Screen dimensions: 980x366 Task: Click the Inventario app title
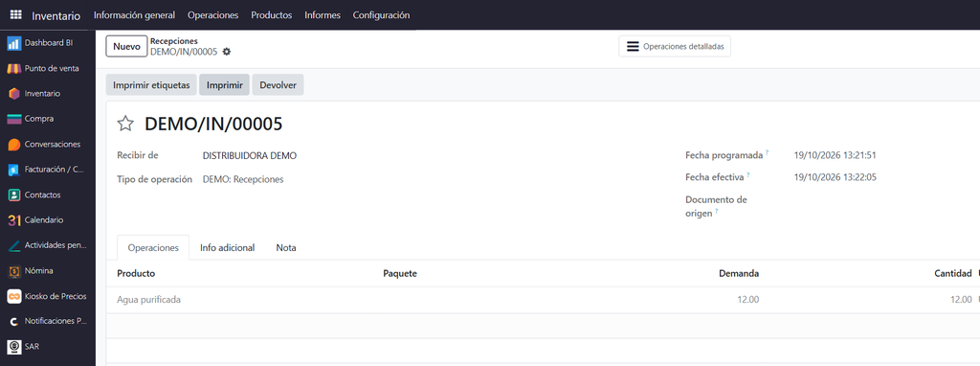[x=56, y=15]
